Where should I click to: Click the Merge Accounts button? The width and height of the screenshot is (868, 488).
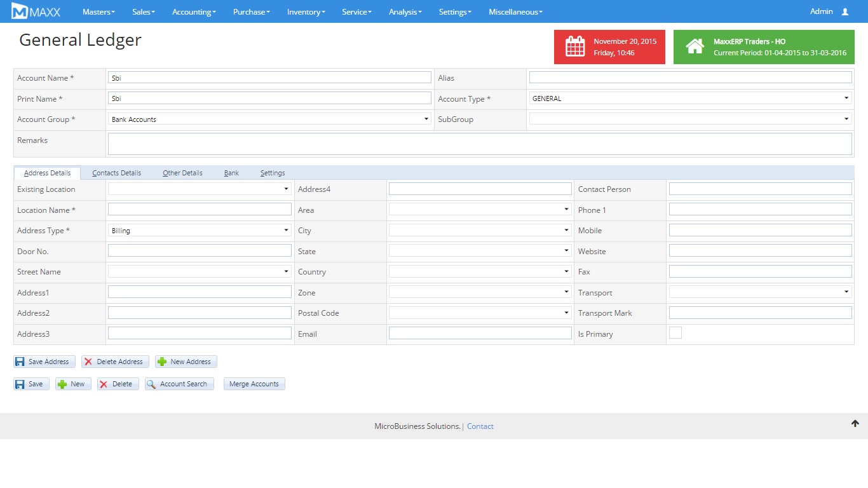coord(254,384)
